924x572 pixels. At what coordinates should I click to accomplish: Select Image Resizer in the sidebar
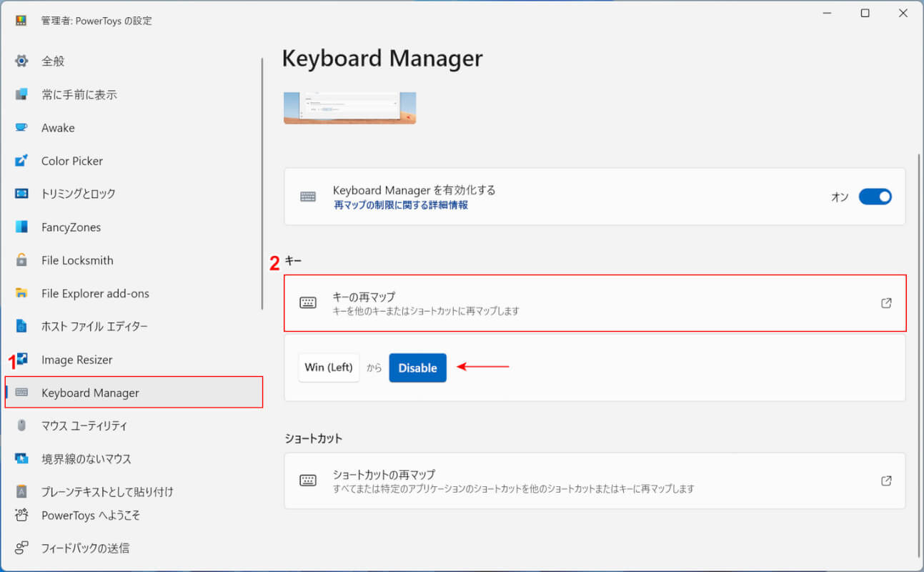134,359
